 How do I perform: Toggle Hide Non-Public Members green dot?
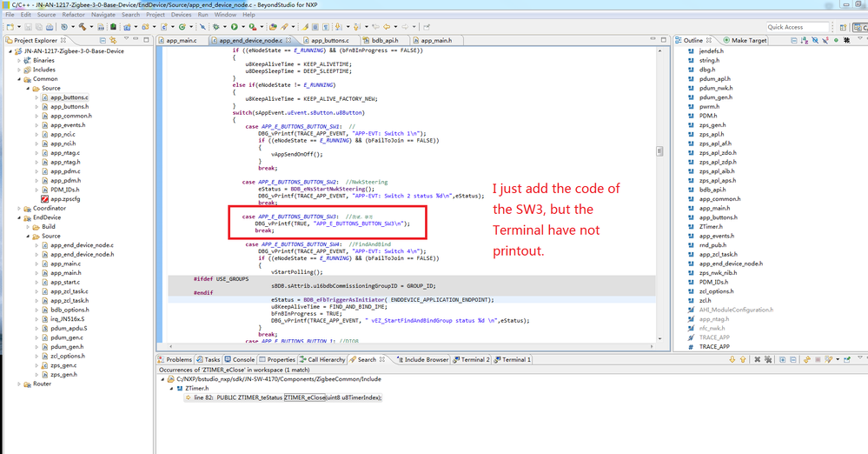(x=836, y=41)
